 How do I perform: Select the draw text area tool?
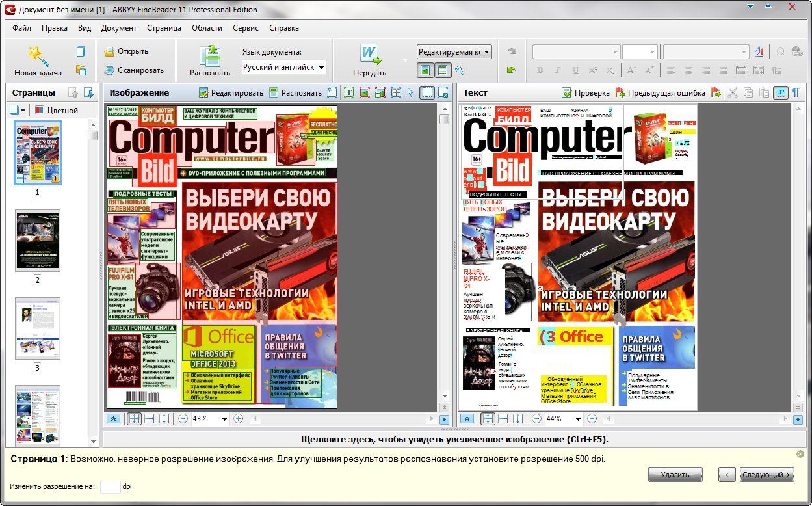[349, 93]
